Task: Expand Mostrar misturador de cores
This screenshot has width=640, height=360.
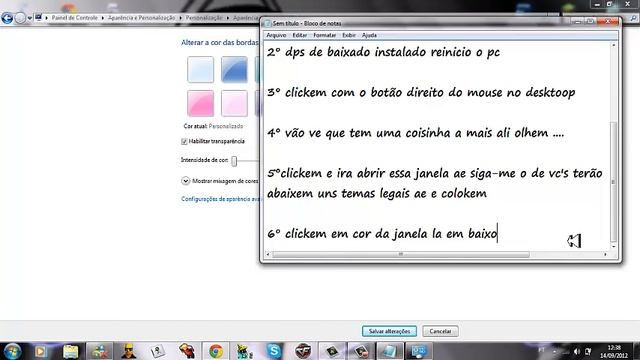Action: pyautogui.click(x=185, y=181)
